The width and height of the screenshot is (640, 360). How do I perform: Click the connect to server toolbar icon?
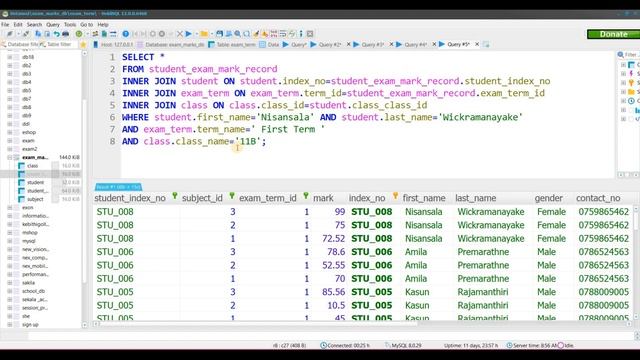(x=10, y=34)
